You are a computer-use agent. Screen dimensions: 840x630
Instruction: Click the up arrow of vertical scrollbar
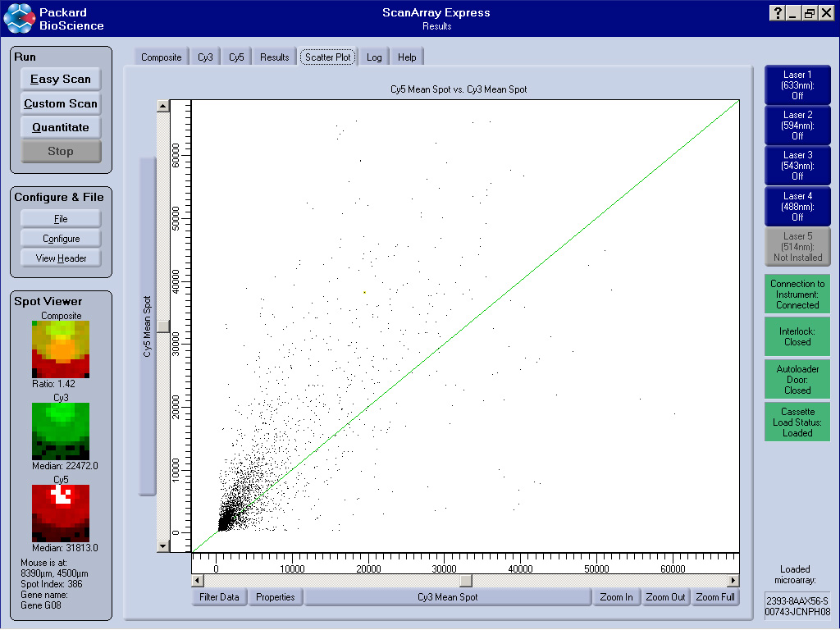tap(163, 106)
